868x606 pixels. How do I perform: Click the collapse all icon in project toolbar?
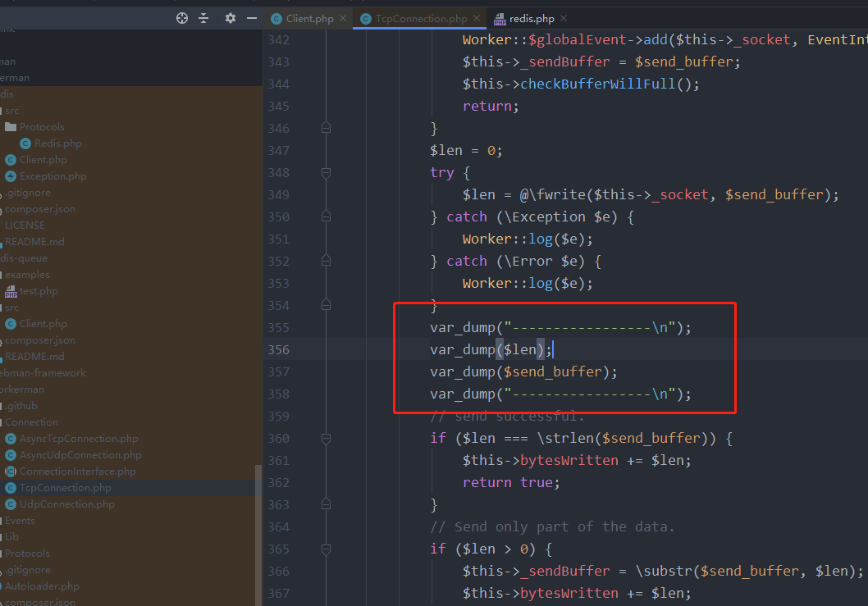pos(203,18)
